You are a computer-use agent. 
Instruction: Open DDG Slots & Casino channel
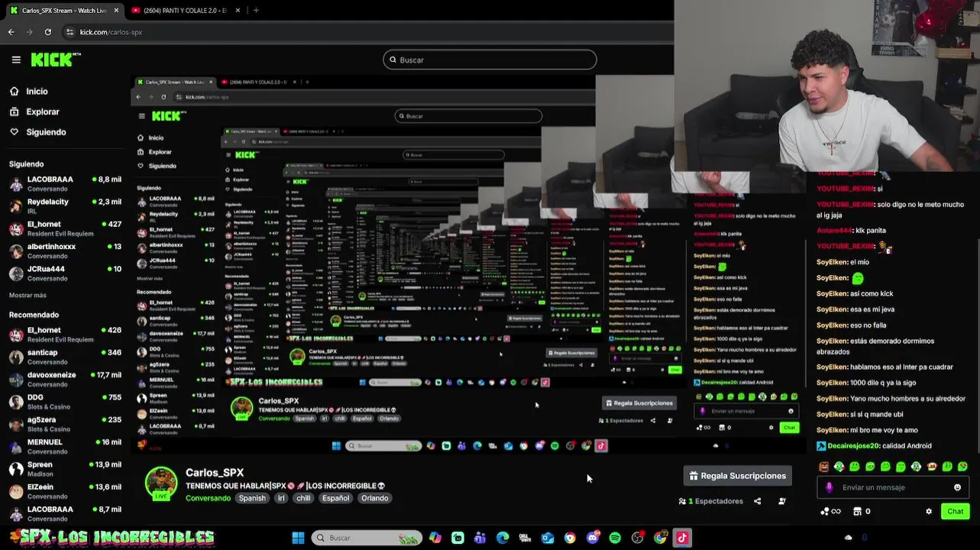[x=65, y=401]
